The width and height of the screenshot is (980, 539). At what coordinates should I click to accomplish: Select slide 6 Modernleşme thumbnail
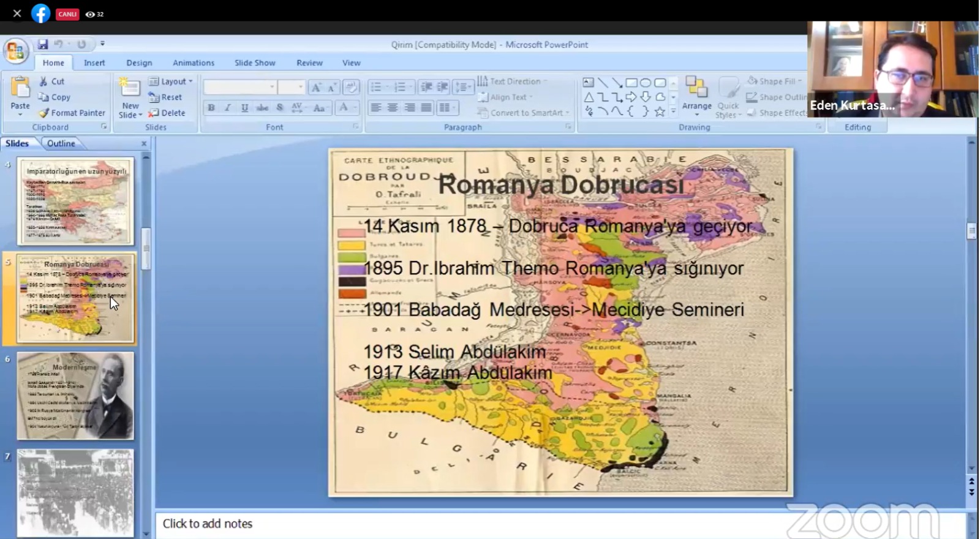click(75, 396)
